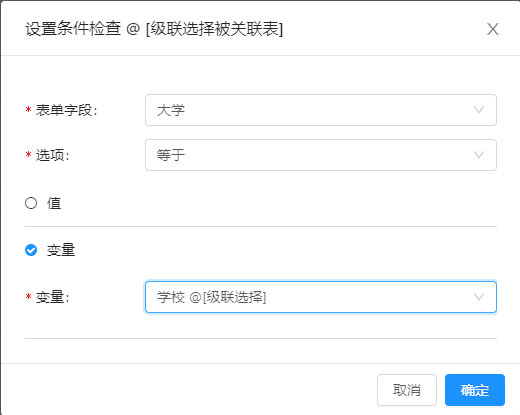
Task: Click the dialog title 设置条件检查
Action: pyautogui.click(x=73, y=29)
